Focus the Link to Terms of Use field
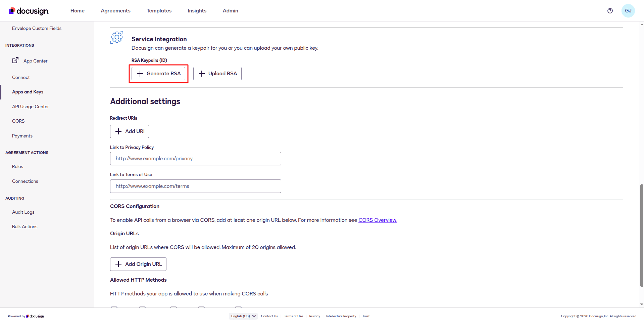This screenshot has height=324, width=644. pos(196,186)
